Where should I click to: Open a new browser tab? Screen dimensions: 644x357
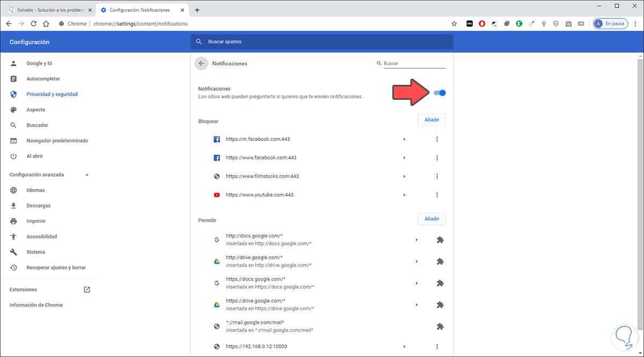(x=197, y=10)
